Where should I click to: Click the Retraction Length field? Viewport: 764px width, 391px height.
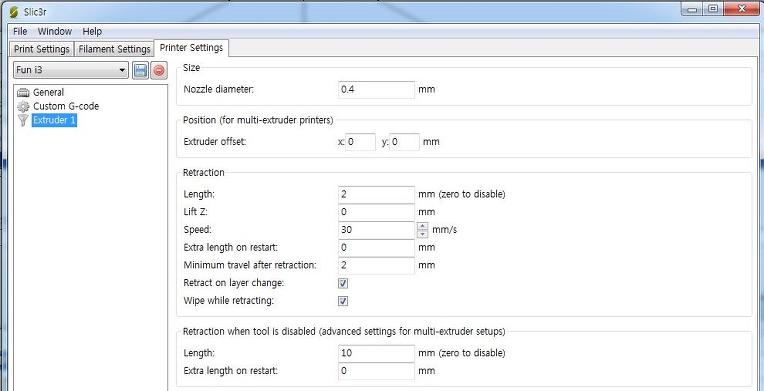376,194
